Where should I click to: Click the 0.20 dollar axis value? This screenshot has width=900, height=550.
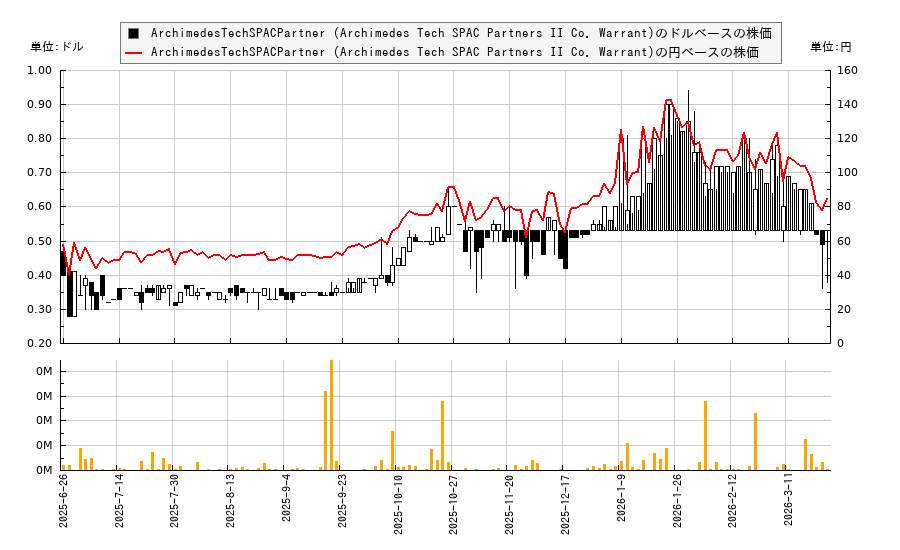tap(40, 343)
